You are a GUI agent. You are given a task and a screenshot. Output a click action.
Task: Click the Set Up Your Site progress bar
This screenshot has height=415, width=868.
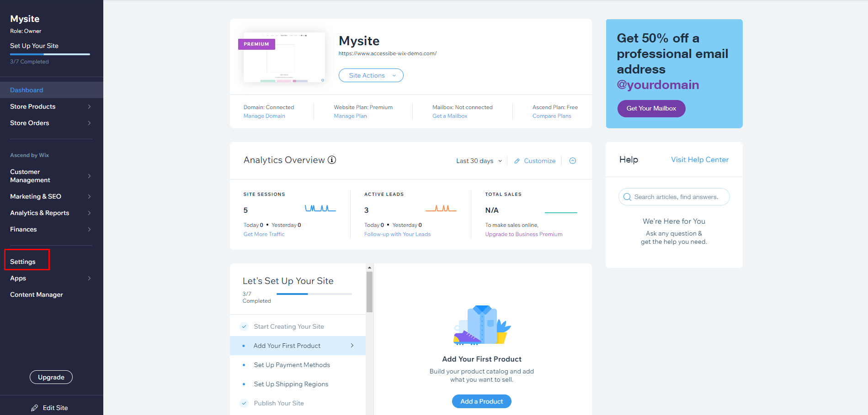pos(50,54)
